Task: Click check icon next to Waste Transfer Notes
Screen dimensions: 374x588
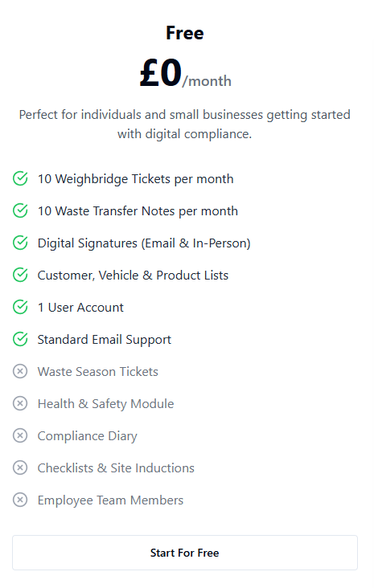Action: (20, 210)
